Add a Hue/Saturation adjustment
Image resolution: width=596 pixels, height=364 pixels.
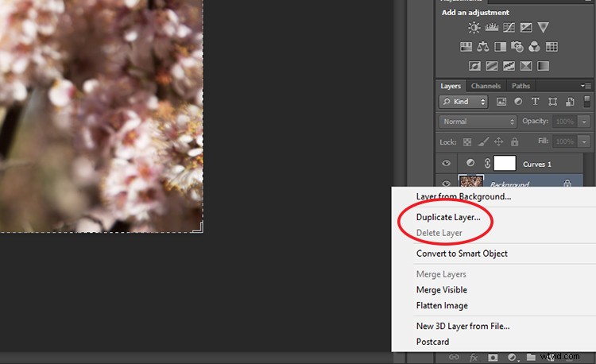pos(466,47)
